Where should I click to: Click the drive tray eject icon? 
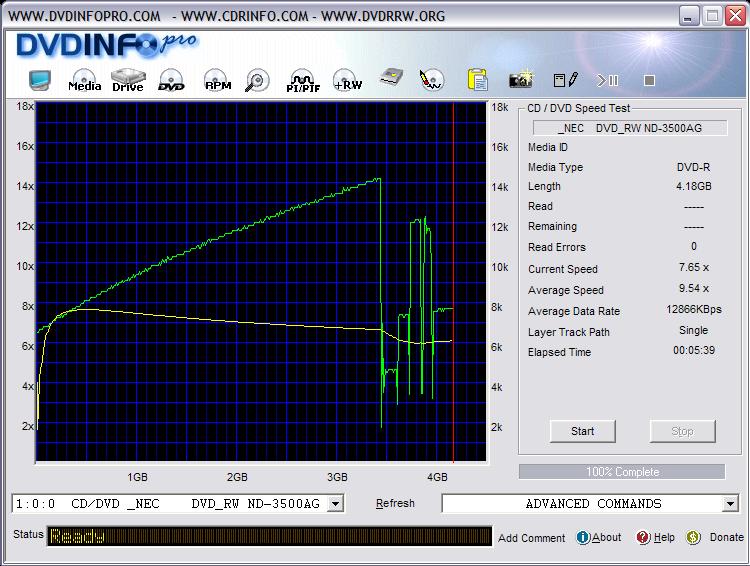[x=391, y=78]
